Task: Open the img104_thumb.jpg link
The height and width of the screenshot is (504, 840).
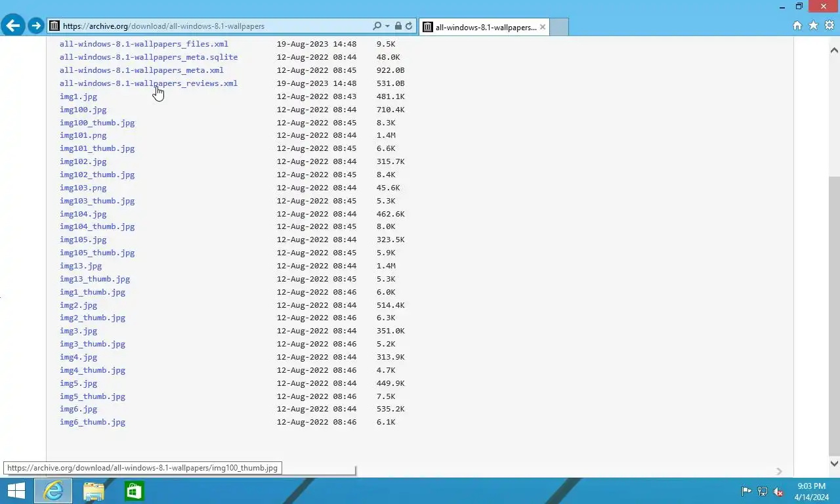Action: 97,226
